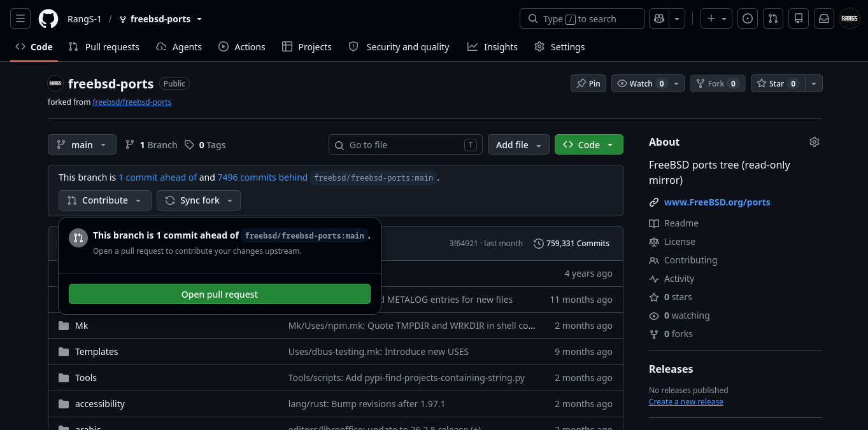Expand Copilot dropdown arrow in header
This screenshot has height=430, width=868.
pyautogui.click(x=678, y=18)
